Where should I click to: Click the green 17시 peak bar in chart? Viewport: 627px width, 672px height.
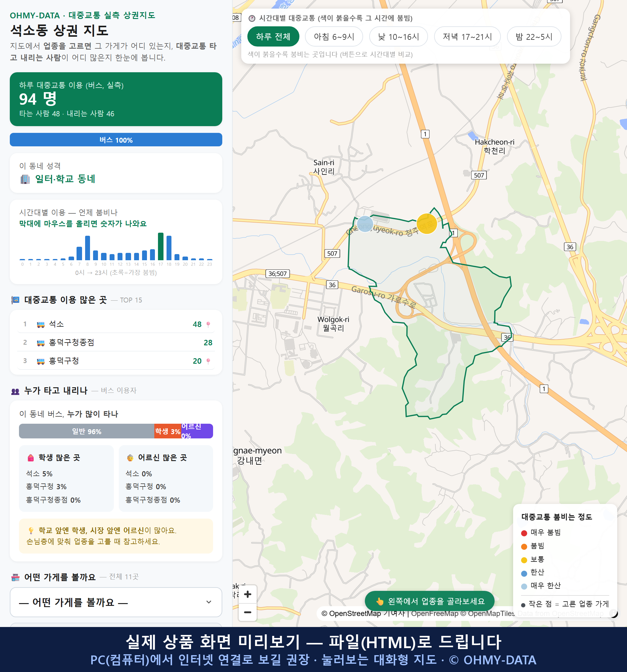pos(160,246)
